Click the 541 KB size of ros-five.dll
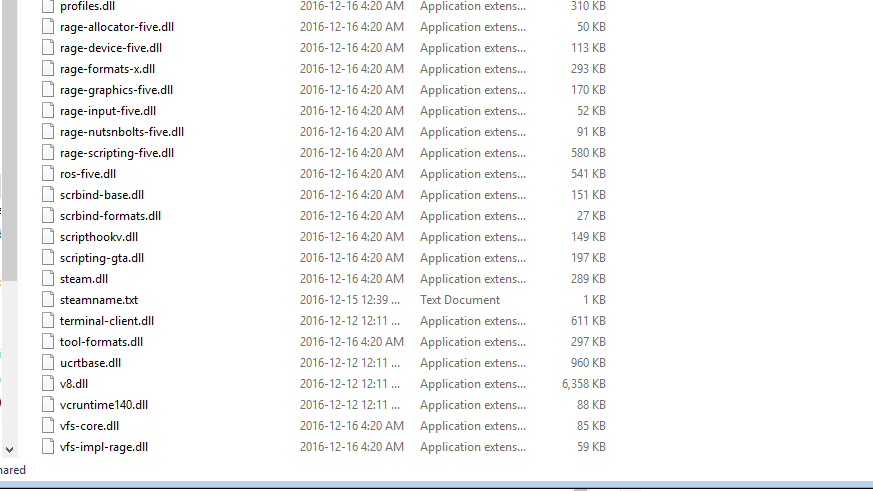This screenshot has height=491, width=873. (588, 174)
